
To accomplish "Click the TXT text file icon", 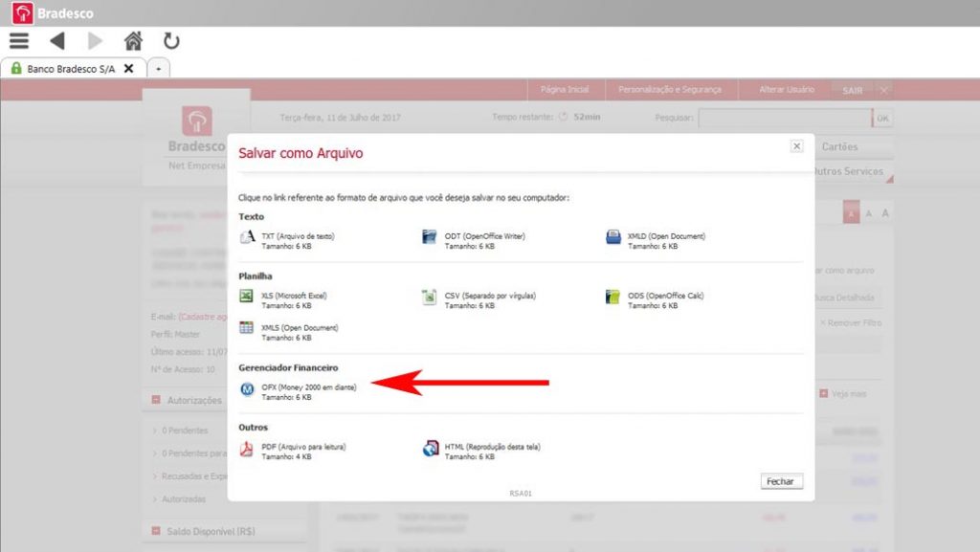I will [246, 238].
